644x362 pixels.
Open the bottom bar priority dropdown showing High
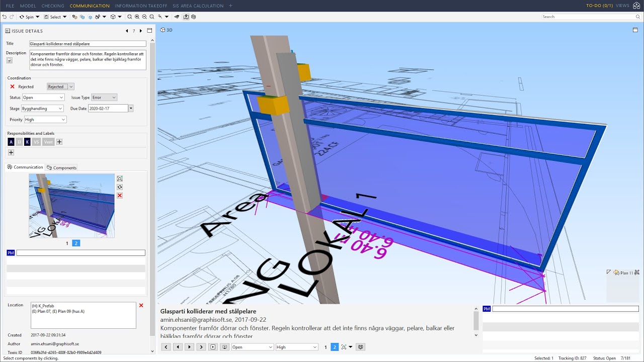click(297, 347)
